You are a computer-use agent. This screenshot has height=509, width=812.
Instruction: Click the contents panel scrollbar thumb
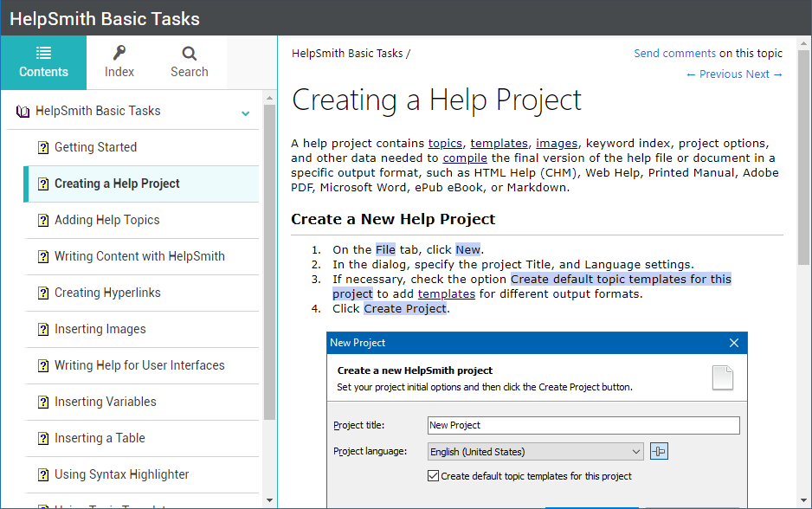[269, 262]
